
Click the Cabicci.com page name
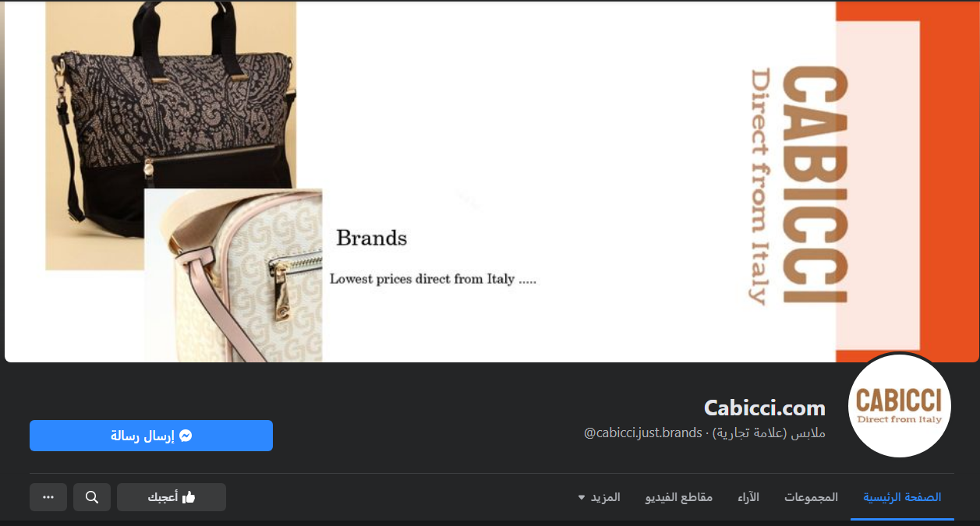[764, 408]
